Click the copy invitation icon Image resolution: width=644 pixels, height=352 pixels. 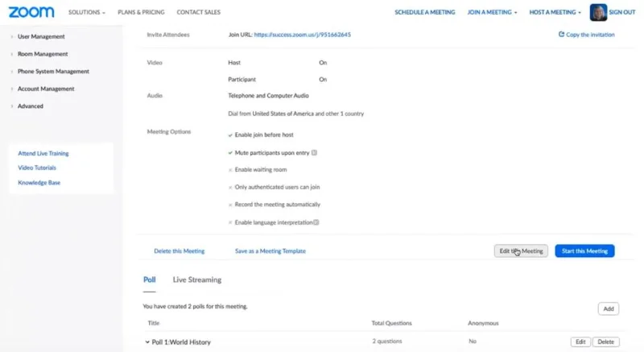pyautogui.click(x=561, y=35)
